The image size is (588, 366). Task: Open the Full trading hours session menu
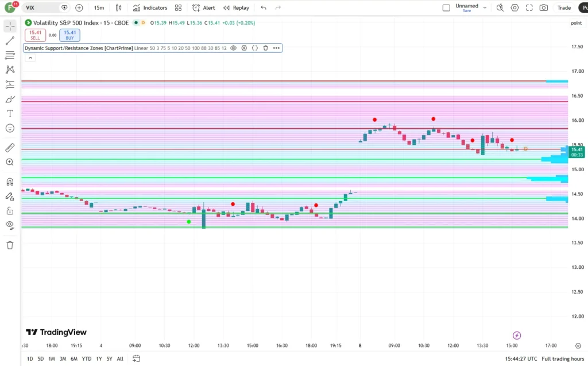coord(563,359)
